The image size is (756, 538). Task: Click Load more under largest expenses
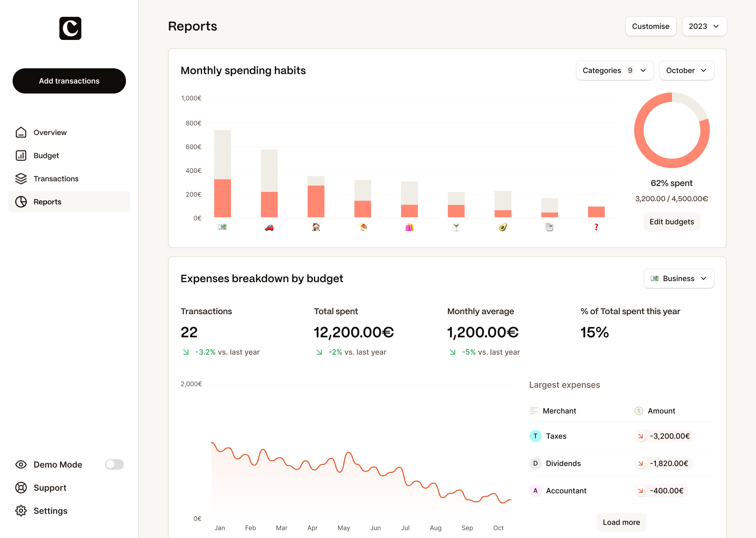point(621,522)
